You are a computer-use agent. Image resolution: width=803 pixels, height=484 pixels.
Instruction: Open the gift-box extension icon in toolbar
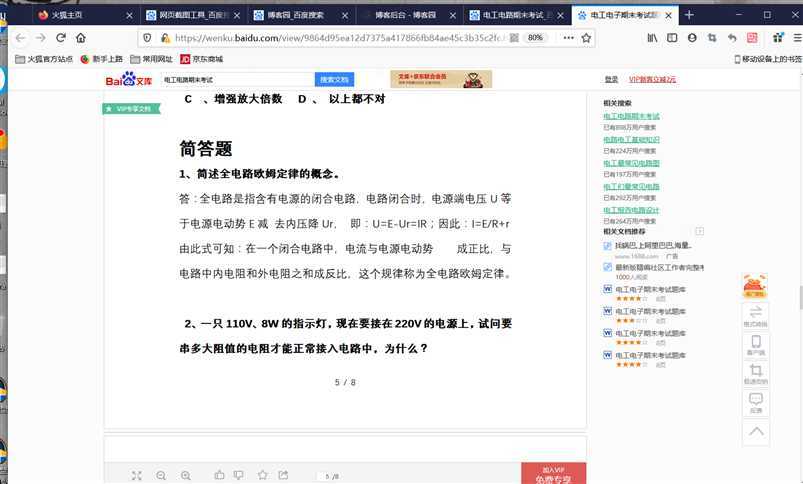[x=778, y=37]
